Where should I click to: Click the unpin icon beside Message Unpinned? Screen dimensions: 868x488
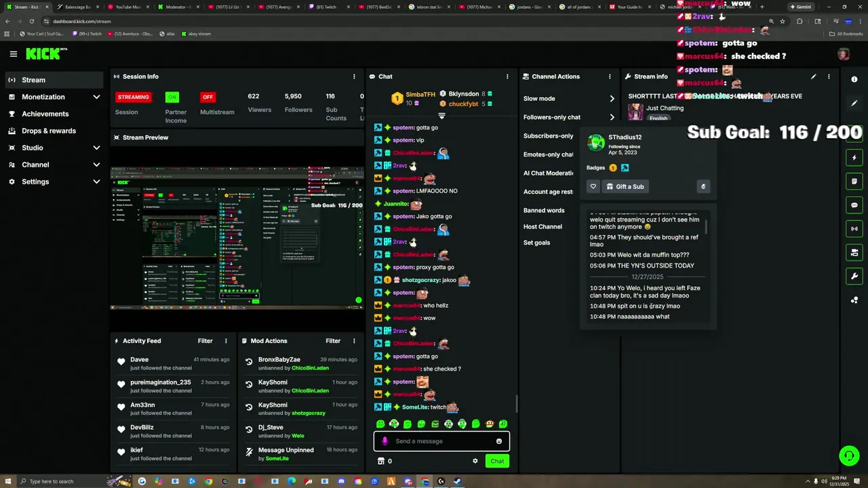click(249, 453)
